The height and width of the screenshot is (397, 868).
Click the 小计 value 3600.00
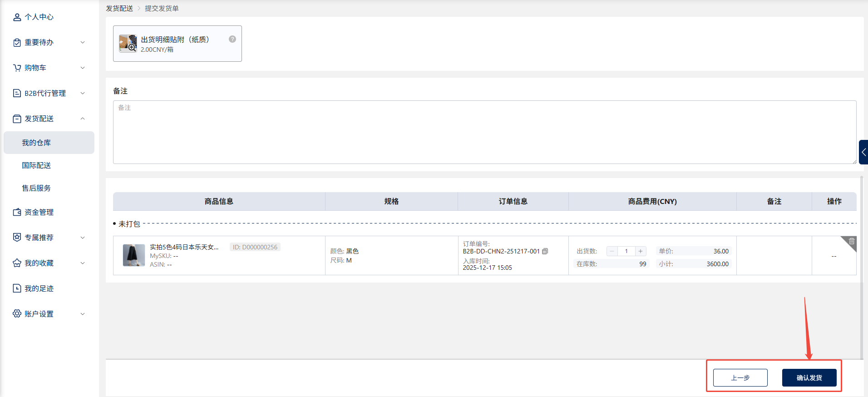pyautogui.click(x=718, y=264)
